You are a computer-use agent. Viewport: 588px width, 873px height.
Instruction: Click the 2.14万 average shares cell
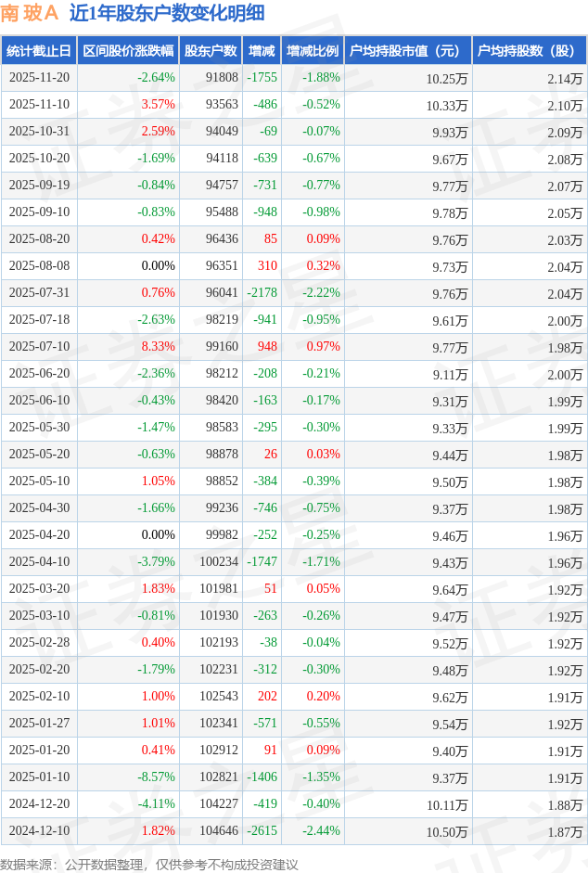tap(565, 78)
